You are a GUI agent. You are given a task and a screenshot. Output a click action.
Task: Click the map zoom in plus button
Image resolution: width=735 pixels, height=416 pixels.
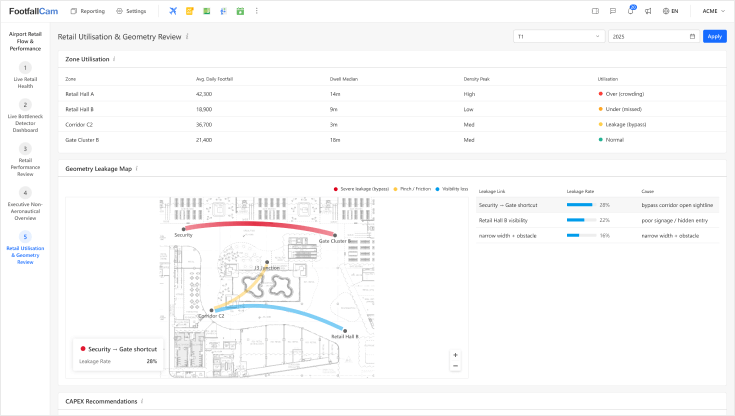click(x=455, y=355)
